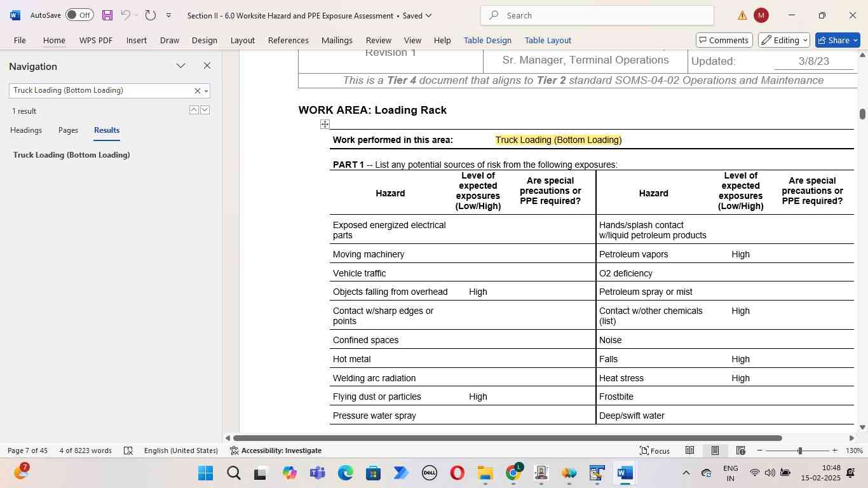Expand the document title saved dropdown

click(x=428, y=15)
